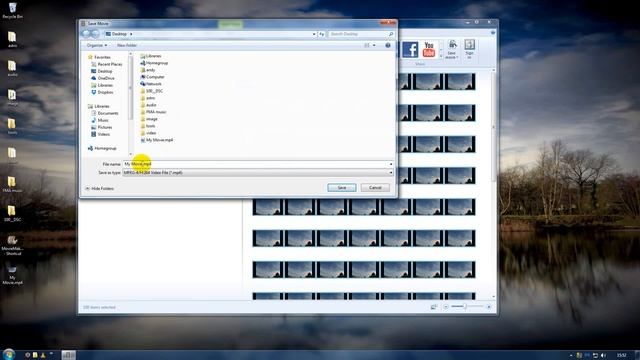Screen dimensions: 640x360
Task: Adjust the Movie Maker zoom slider
Action: click(x=465, y=307)
